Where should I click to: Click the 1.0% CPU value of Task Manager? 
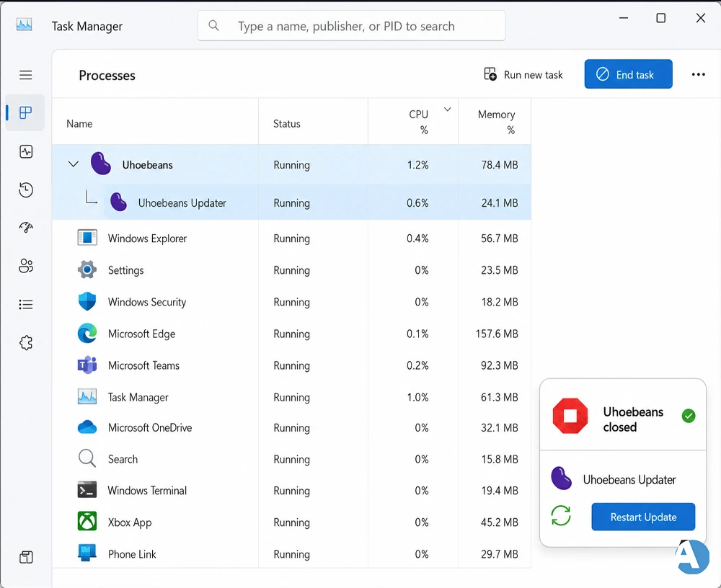pyautogui.click(x=417, y=397)
